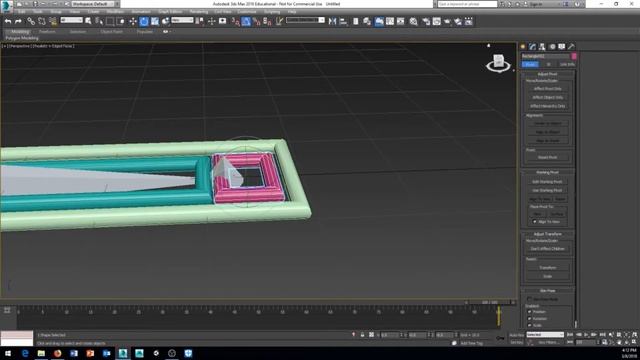Open the pink object color swatch
This screenshot has height=360, width=640.
point(574,56)
